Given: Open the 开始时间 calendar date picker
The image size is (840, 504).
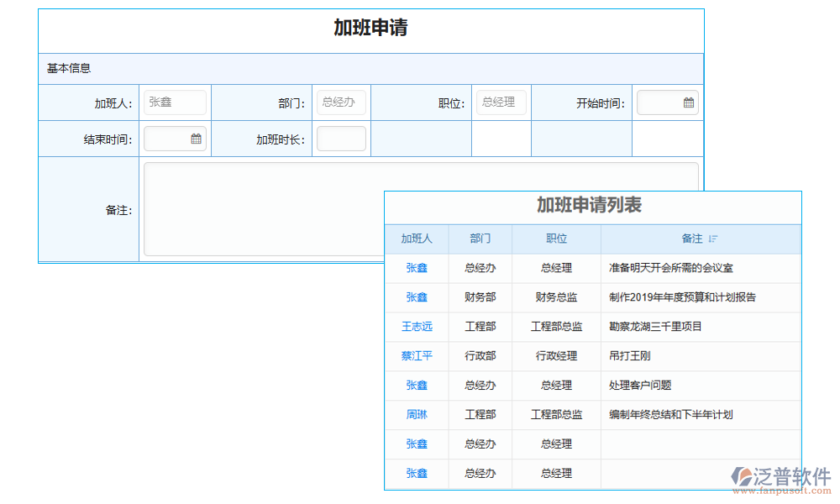Looking at the screenshot, I should pos(689,102).
